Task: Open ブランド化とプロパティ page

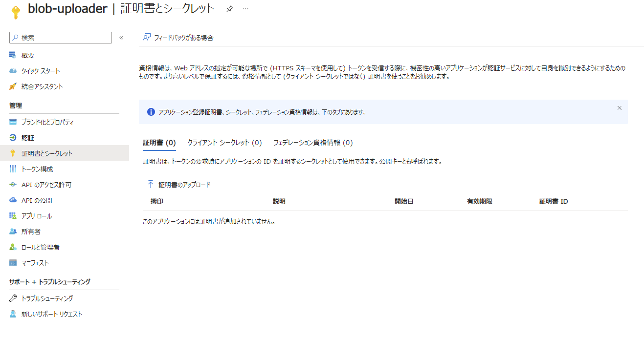Action: click(47, 122)
